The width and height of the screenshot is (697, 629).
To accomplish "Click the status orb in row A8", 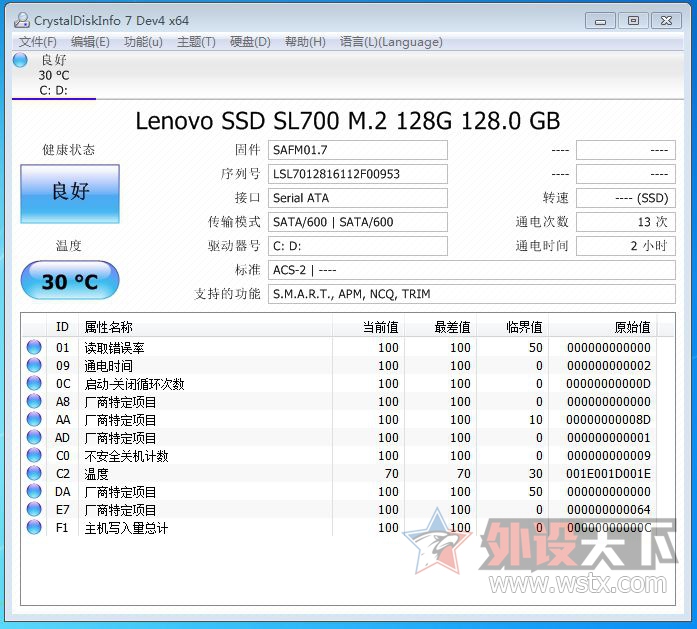I will (34, 401).
